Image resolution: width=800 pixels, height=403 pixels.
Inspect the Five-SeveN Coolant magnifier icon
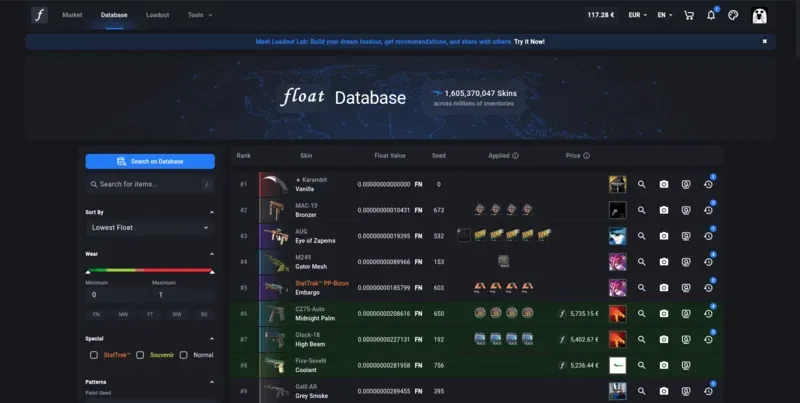point(641,365)
